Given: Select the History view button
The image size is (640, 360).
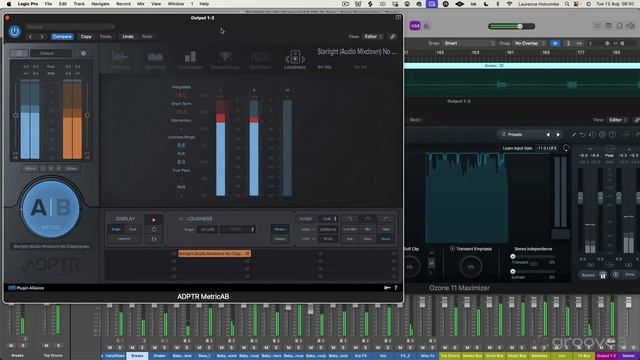Looking at the screenshot, I should (x=280, y=239).
